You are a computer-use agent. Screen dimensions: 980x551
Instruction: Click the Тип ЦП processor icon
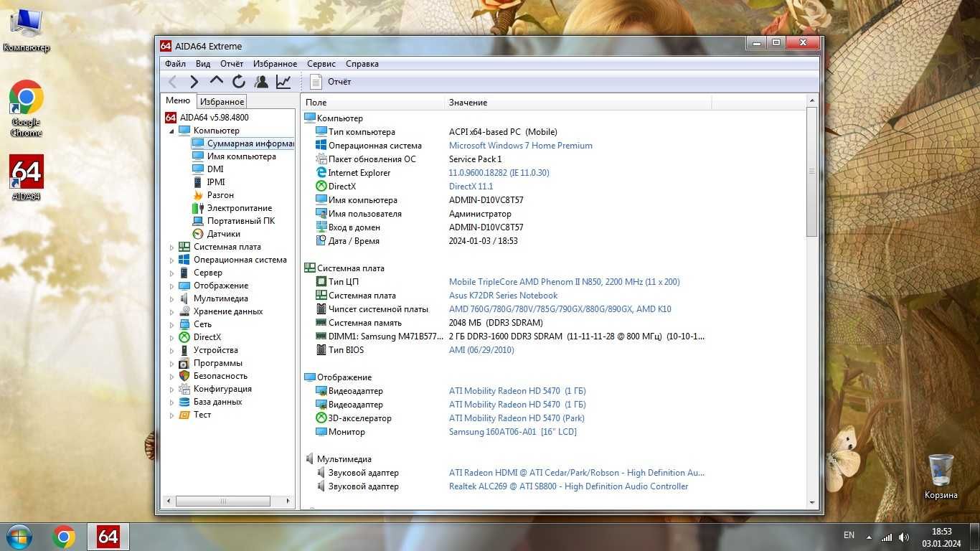(x=321, y=282)
